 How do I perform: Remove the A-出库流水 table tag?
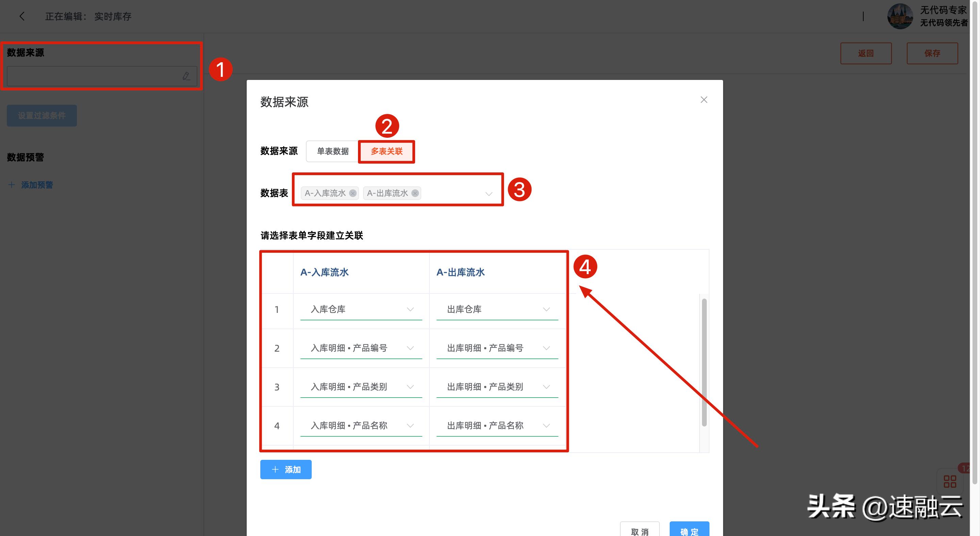[x=415, y=193]
